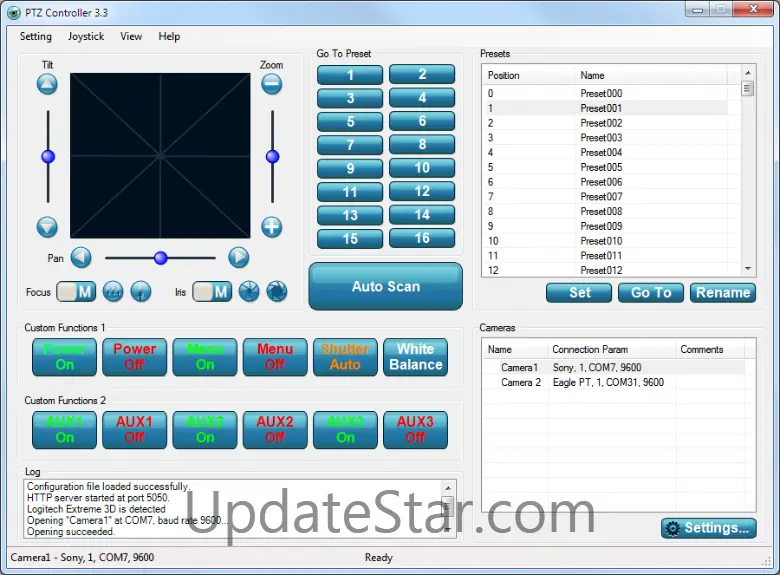780x575 pixels.
Task: Click AUX2 Off button
Action: pyautogui.click(x=275, y=430)
